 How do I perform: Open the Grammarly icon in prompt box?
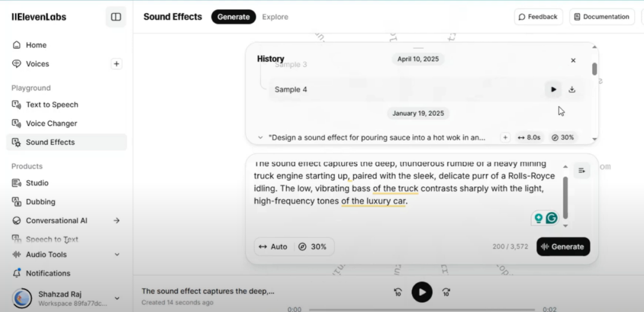[x=552, y=218]
